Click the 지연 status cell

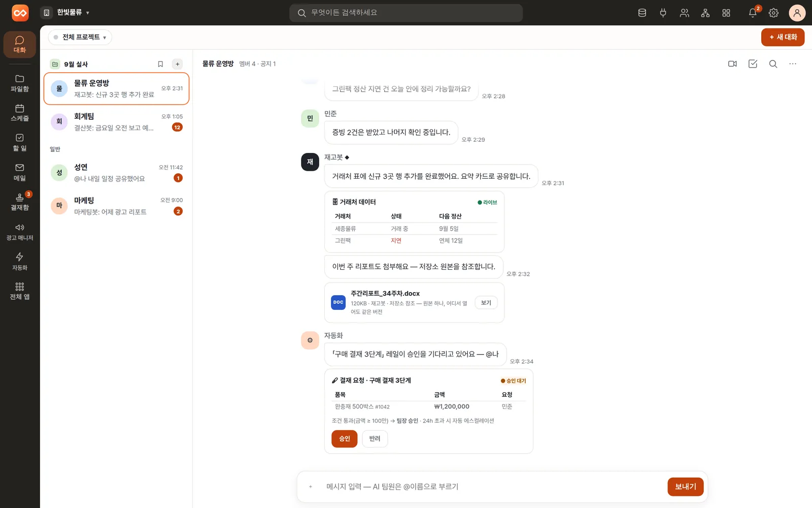point(396,241)
